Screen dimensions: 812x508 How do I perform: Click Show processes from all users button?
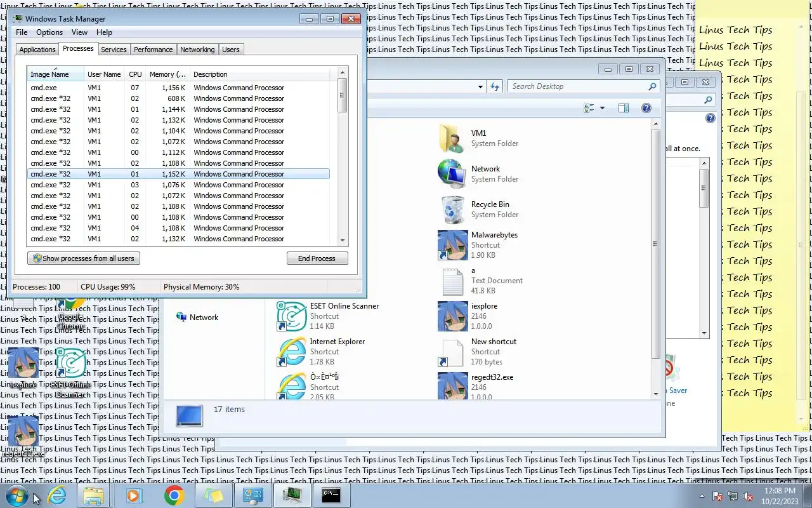(84, 258)
